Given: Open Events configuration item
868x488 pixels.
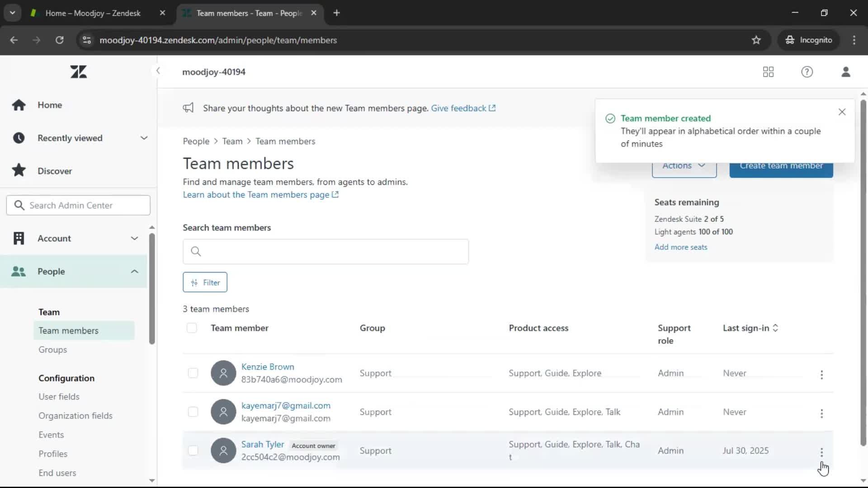Looking at the screenshot, I should [51, 435].
